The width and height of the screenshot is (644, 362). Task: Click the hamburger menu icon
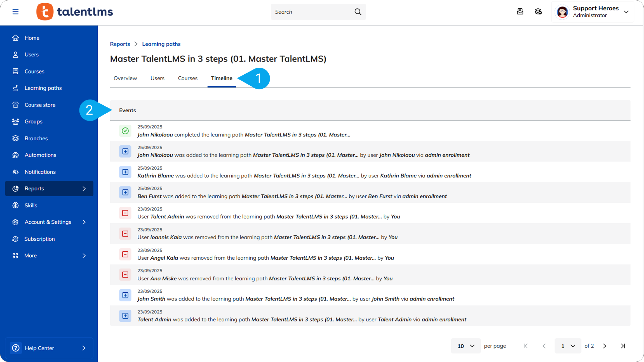[x=15, y=12]
